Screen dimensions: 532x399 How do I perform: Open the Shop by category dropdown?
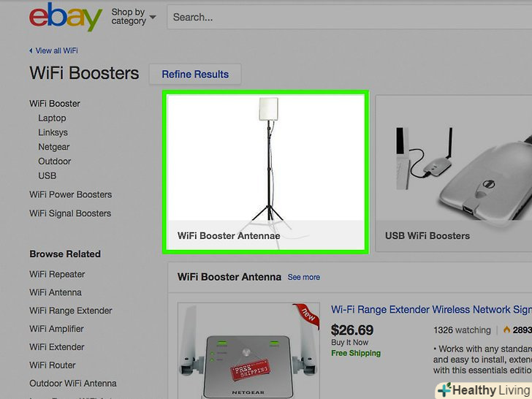point(134,16)
